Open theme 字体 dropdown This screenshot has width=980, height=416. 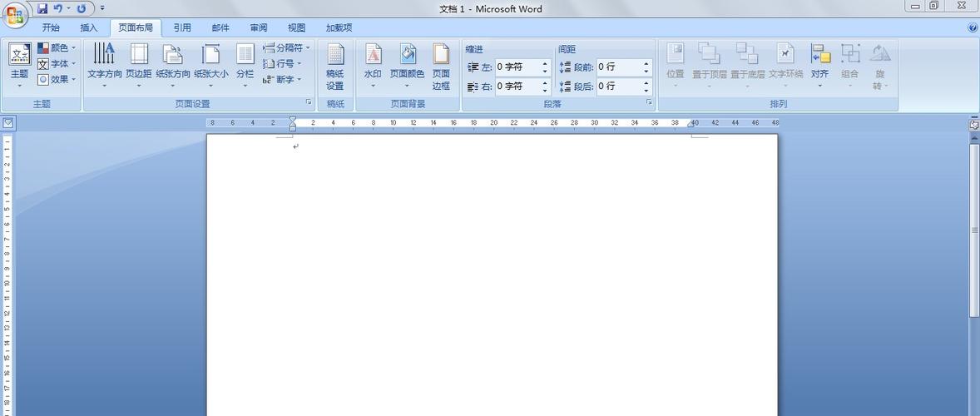click(57, 64)
